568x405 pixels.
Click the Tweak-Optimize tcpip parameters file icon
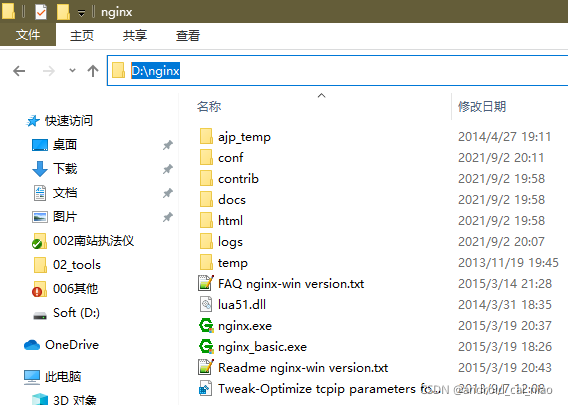(x=205, y=389)
